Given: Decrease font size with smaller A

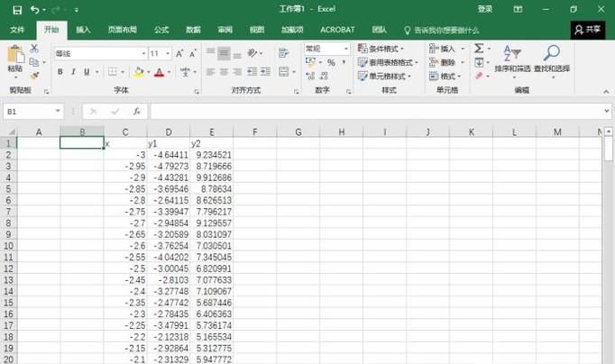Looking at the screenshot, I should click(193, 54).
